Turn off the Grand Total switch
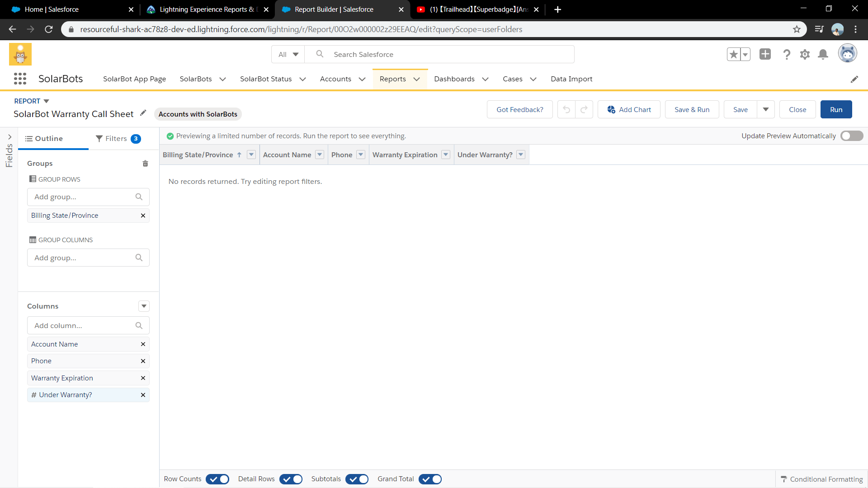Screen dimensions: 868x488 click(x=430, y=479)
